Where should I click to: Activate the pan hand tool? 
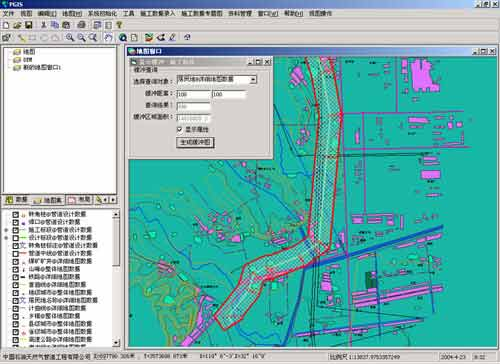(108, 37)
